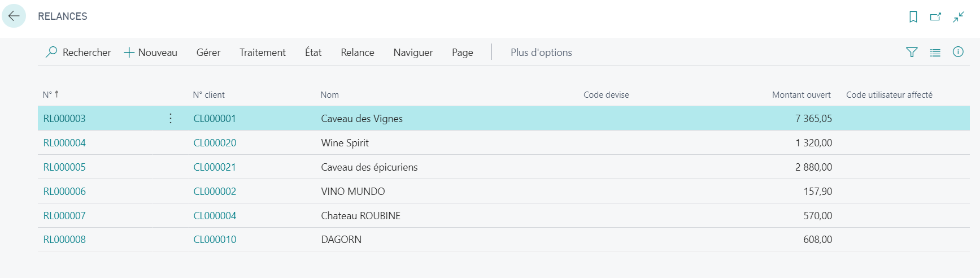Collapse the page with shrink arrows icon
Viewport: 980px width, 278px height.
coord(959,17)
